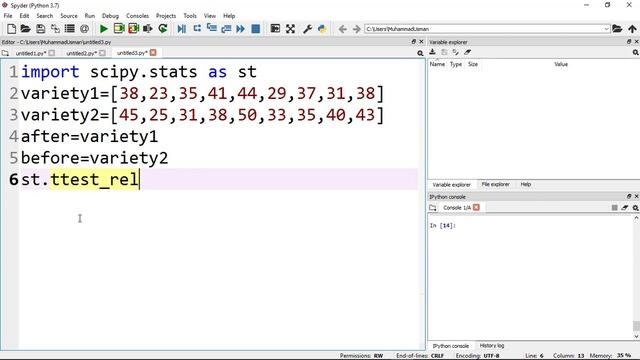Clear console eraser icon in IPython console
640x360 pixels.
(x=624, y=208)
